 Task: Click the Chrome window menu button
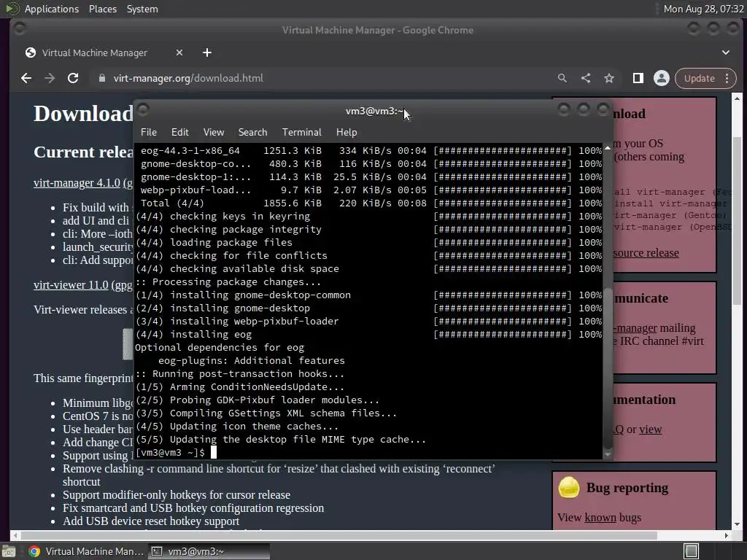pos(20,29)
